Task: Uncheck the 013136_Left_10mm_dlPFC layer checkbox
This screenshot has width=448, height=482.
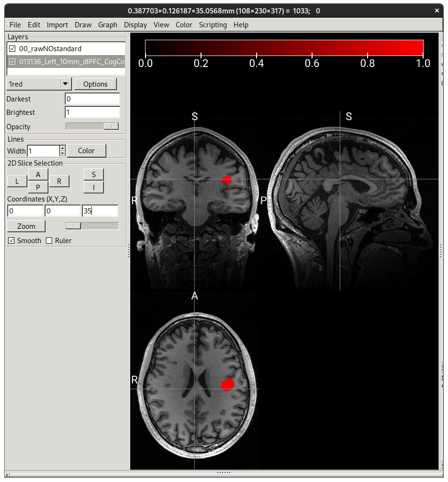Action: coord(12,61)
